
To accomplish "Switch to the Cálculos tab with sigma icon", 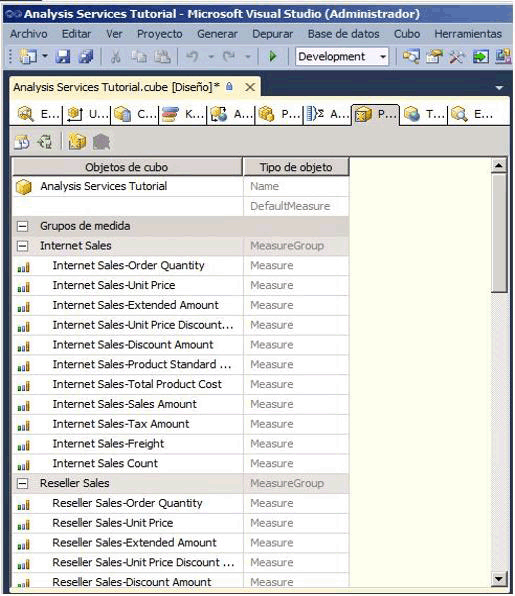I will pos(327,114).
